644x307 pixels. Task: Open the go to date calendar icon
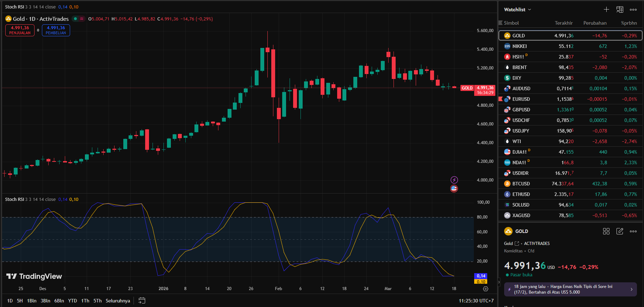click(142, 301)
